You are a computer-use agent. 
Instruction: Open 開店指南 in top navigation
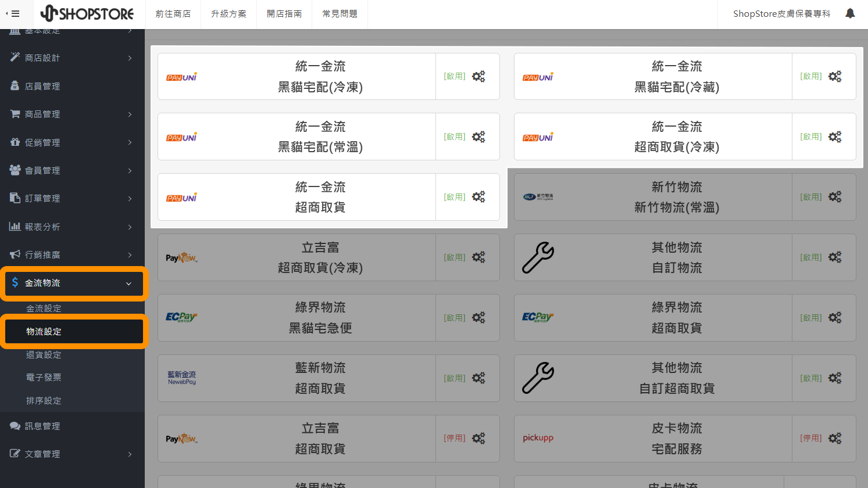point(284,14)
